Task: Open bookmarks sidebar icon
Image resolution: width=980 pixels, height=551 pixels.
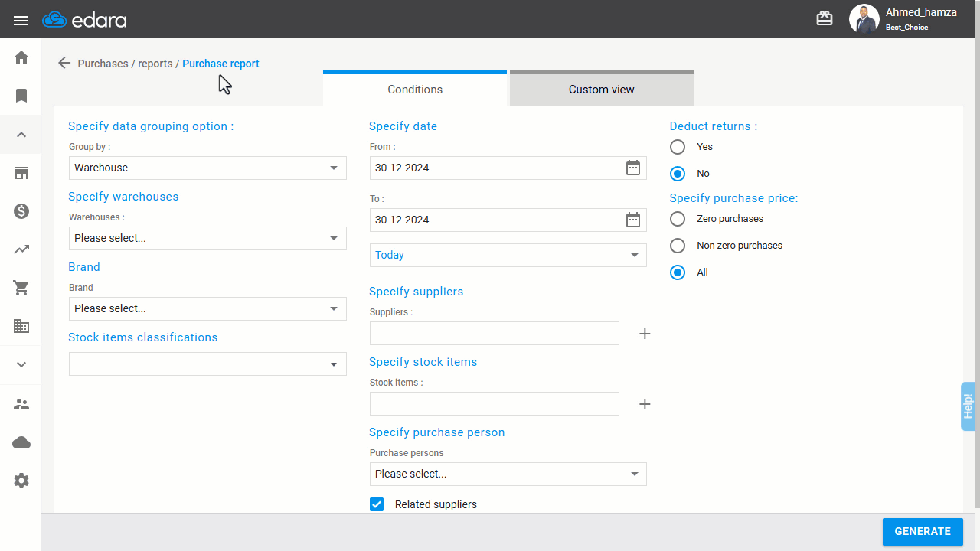Action: tap(21, 96)
